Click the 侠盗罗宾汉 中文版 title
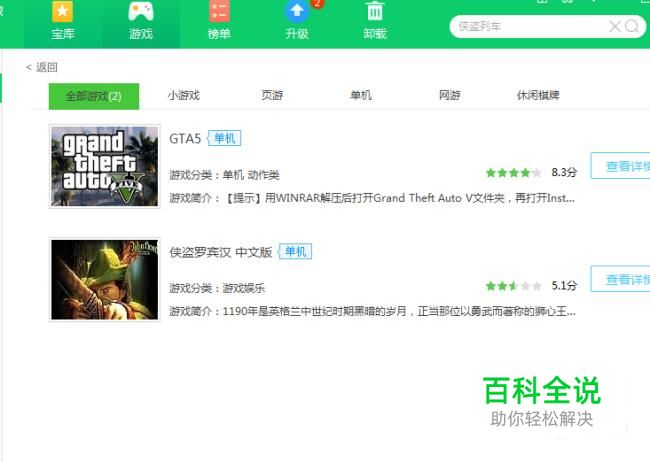650x462 pixels. pos(221,252)
